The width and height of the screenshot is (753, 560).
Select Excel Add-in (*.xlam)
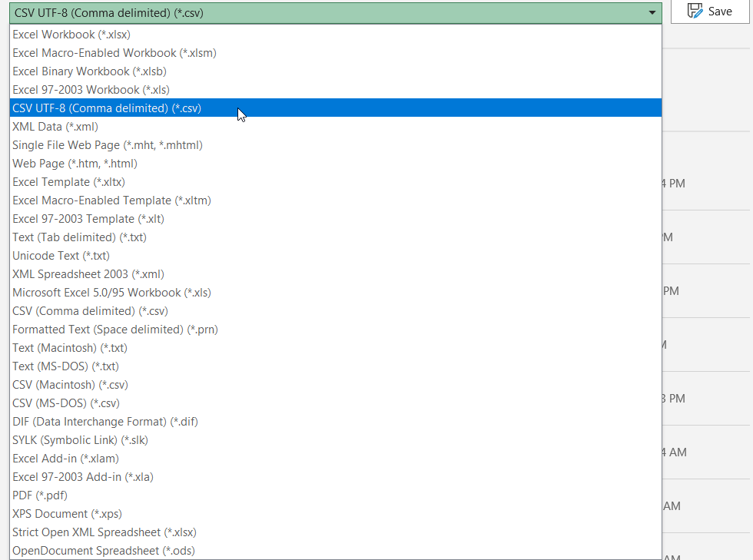coord(335,459)
